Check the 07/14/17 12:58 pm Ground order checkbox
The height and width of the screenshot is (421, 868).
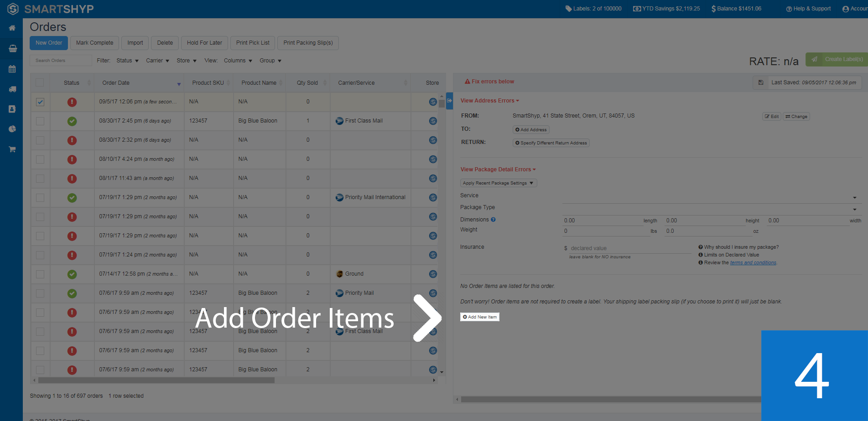[40, 274]
